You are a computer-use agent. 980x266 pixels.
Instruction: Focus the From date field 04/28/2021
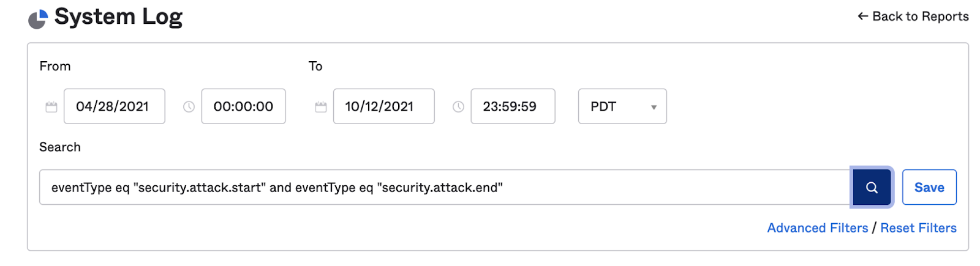pos(114,107)
